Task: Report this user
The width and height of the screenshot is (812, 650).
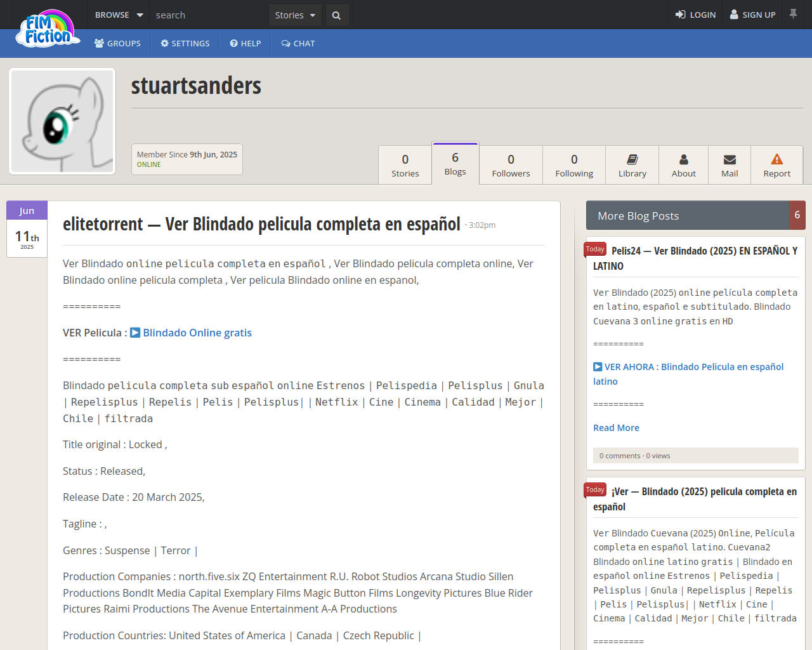Action: pyautogui.click(x=777, y=165)
